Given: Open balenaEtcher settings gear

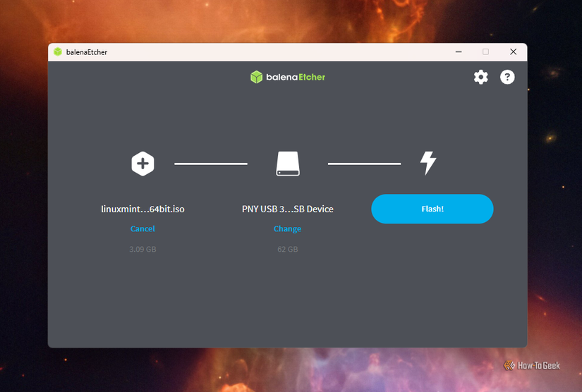Looking at the screenshot, I should (480, 77).
